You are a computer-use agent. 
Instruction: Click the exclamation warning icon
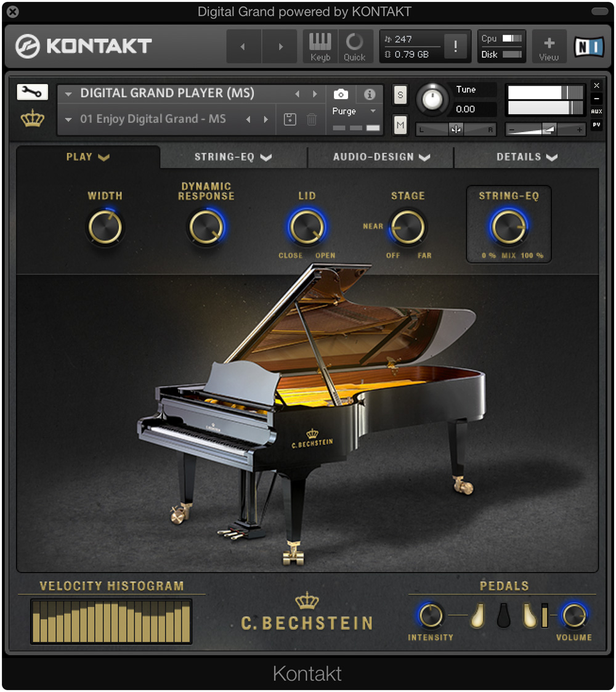coord(455,46)
